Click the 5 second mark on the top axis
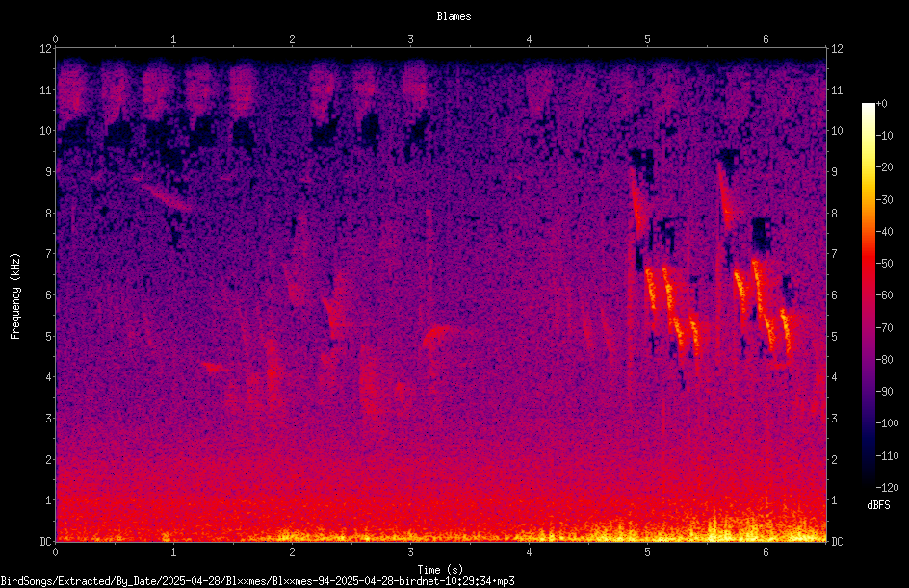909x588 pixels. (647, 39)
